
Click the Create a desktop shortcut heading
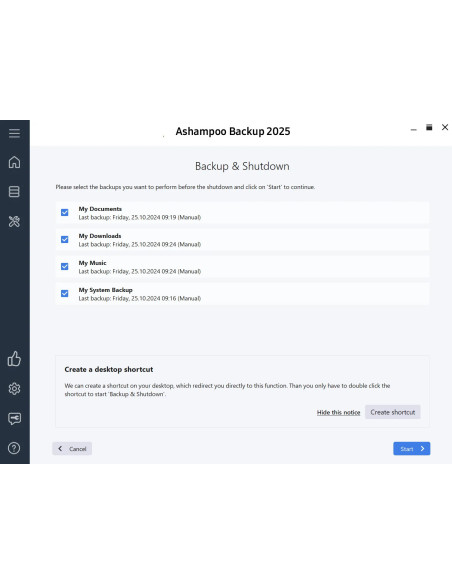click(x=109, y=369)
